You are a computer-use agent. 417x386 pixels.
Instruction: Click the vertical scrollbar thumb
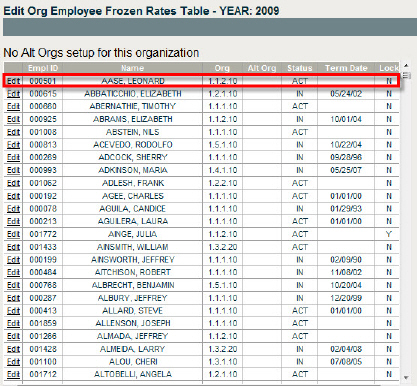pos(406,75)
